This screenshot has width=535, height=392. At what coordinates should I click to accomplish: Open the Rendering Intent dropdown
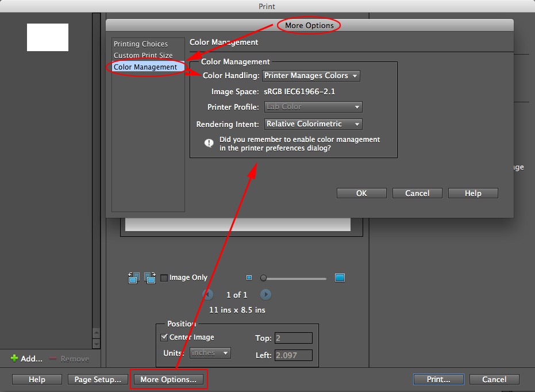313,124
